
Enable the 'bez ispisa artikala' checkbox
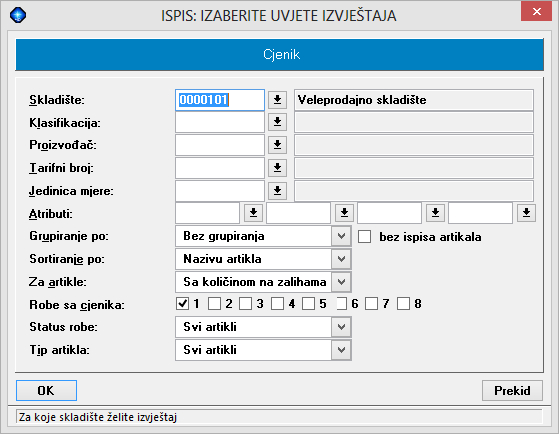pyautogui.click(x=364, y=236)
